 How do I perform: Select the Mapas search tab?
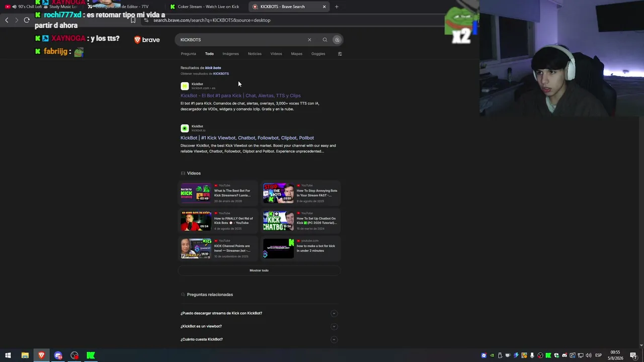pos(297,54)
